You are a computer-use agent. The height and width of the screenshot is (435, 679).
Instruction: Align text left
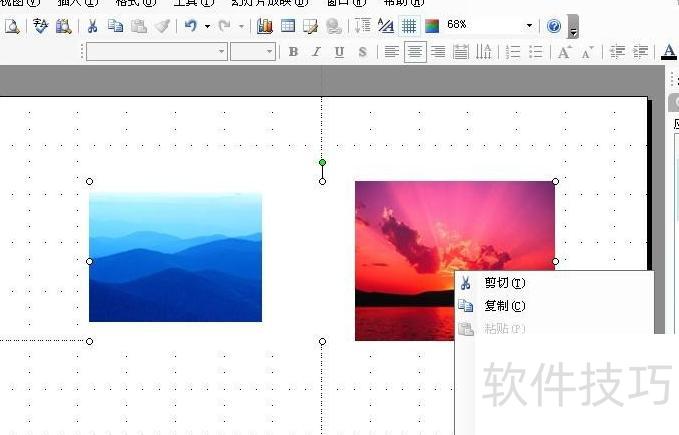tap(391, 52)
